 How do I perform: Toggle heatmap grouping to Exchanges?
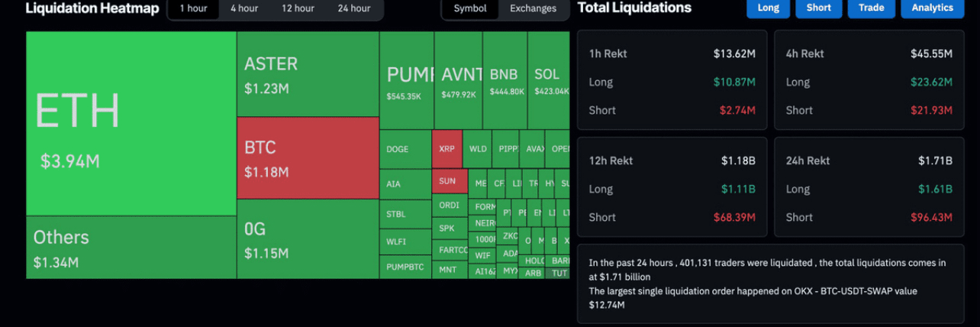[533, 8]
